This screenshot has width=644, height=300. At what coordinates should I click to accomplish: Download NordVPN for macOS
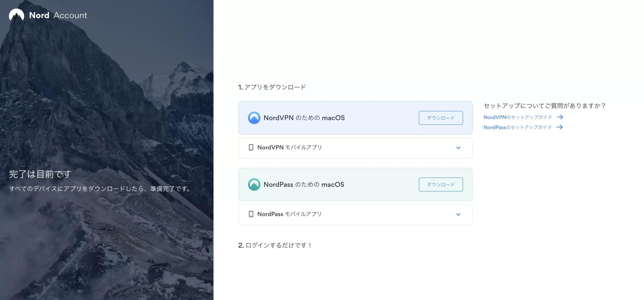point(441,118)
